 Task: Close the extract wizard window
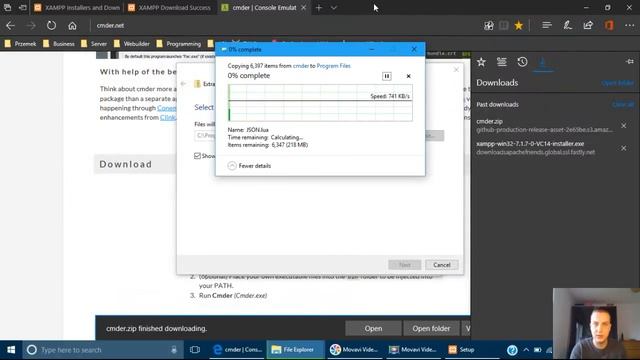click(x=456, y=70)
